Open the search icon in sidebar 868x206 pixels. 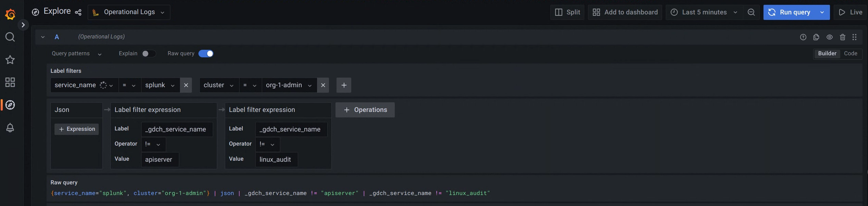10,37
